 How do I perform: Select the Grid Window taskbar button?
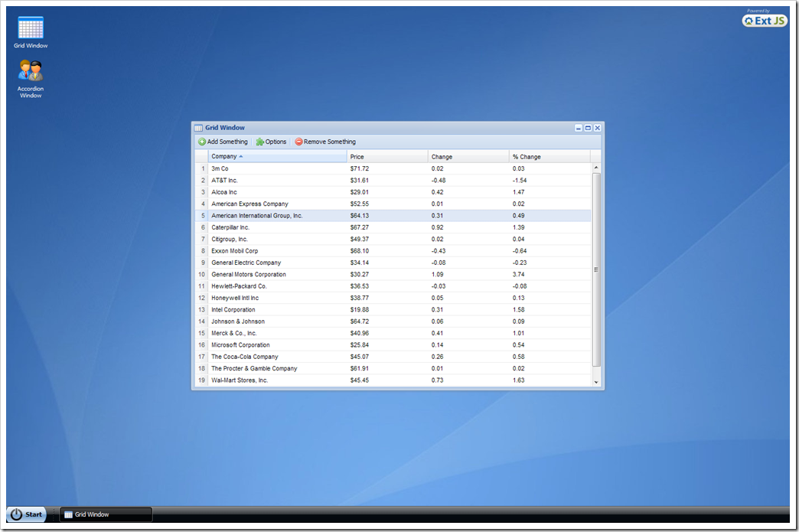click(106, 514)
